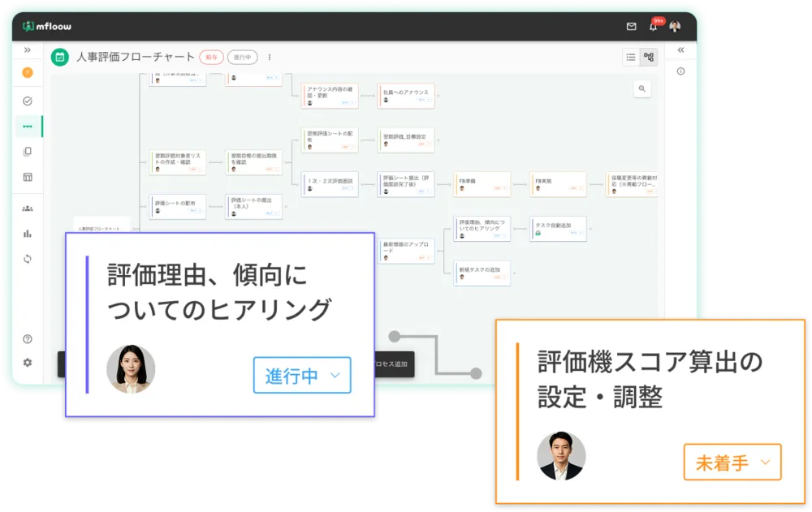Switch to list view
The width and height of the screenshot is (812, 512).
point(631,58)
